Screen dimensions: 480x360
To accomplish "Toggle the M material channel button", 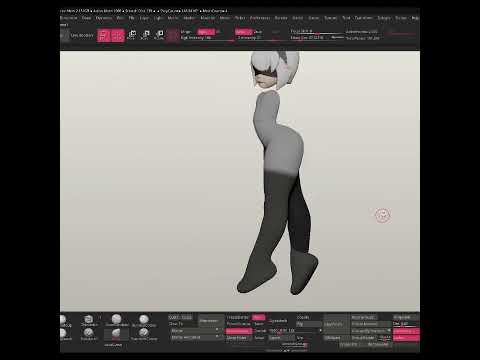I will 218,32.
